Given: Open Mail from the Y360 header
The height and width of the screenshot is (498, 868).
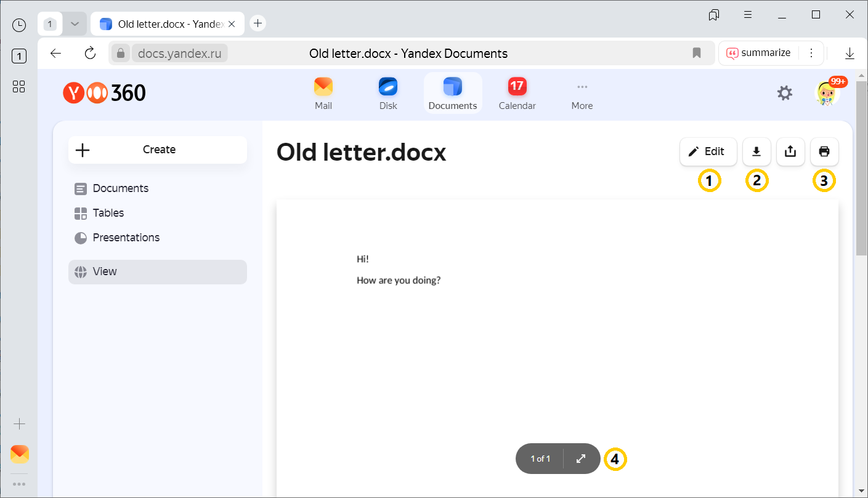Looking at the screenshot, I should 323,92.
